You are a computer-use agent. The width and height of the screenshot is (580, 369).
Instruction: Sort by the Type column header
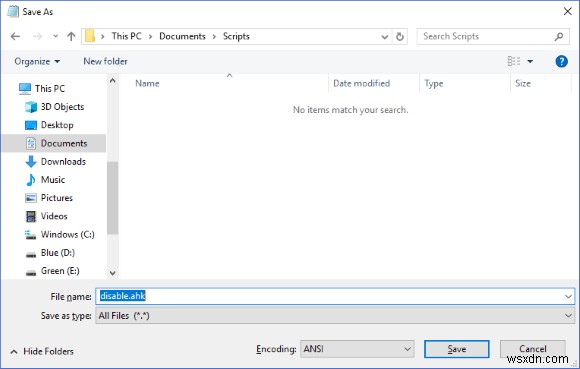pyautogui.click(x=434, y=84)
